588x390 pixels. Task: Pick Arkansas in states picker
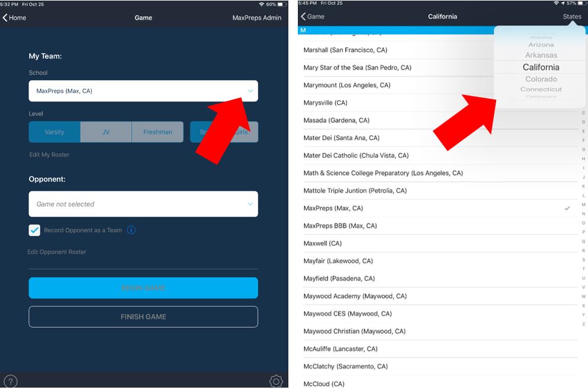coord(541,55)
